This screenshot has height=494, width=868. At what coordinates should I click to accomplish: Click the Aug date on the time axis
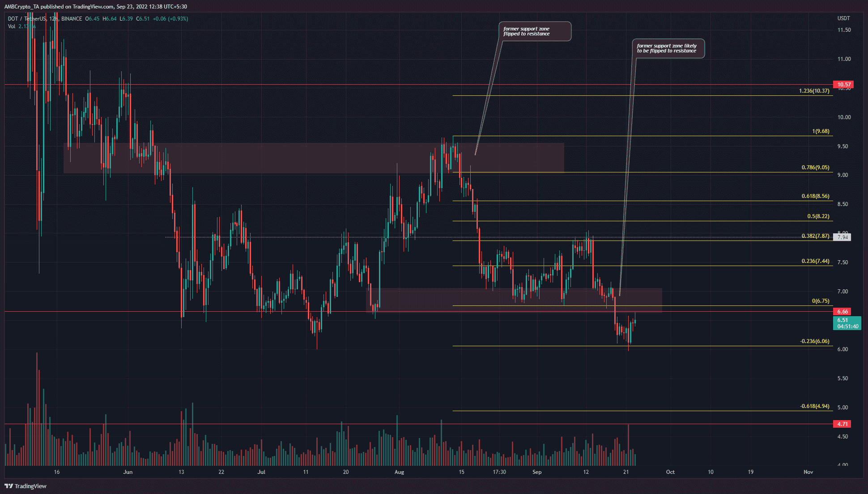point(399,472)
